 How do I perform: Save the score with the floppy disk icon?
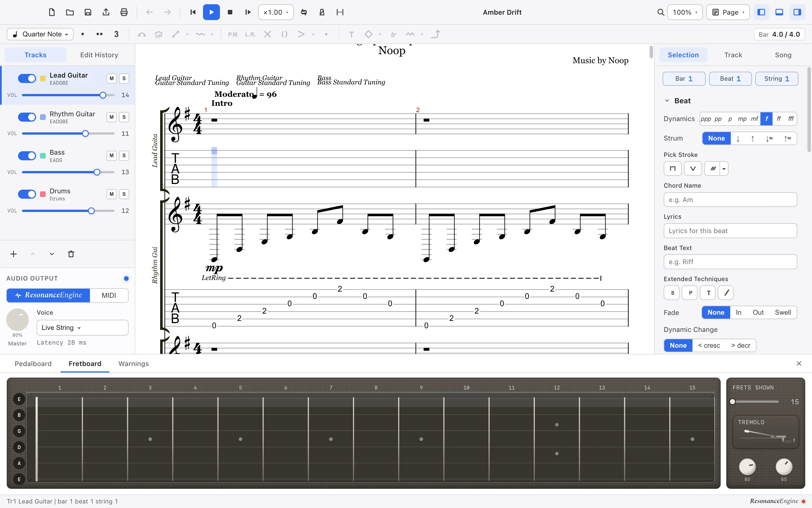pos(88,12)
